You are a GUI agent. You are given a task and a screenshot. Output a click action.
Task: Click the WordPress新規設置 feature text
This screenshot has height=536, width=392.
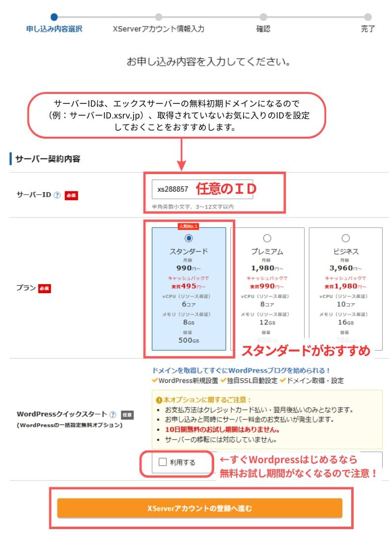(x=188, y=381)
